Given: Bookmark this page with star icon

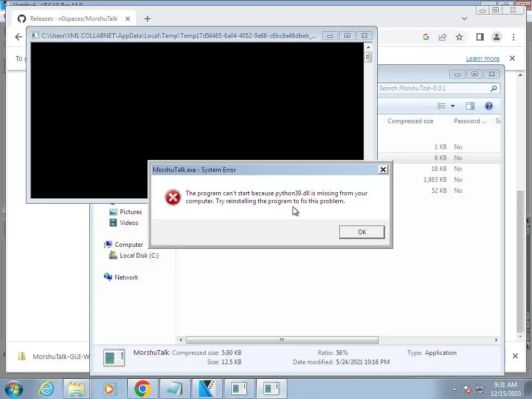Looking at the screenshot, I should tap(459, 37).
